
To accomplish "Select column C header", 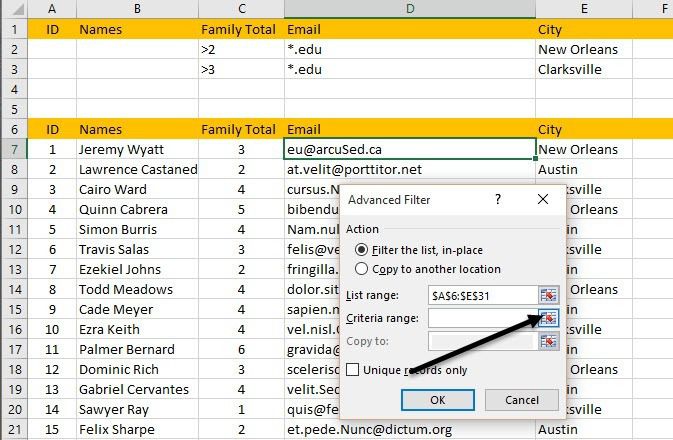I will [242, 9].
